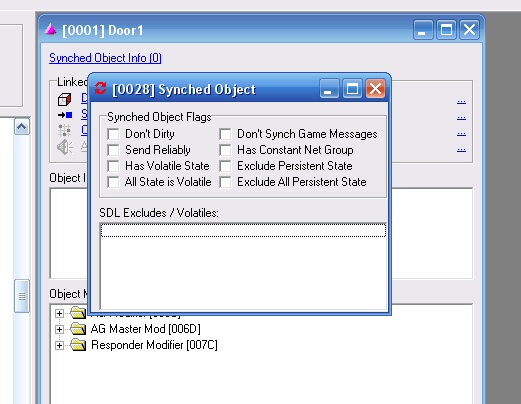This screenshot has height=404, width=521.
Task: Click the top ellipsis link in Linked group
Action: [x=461, y=101]
